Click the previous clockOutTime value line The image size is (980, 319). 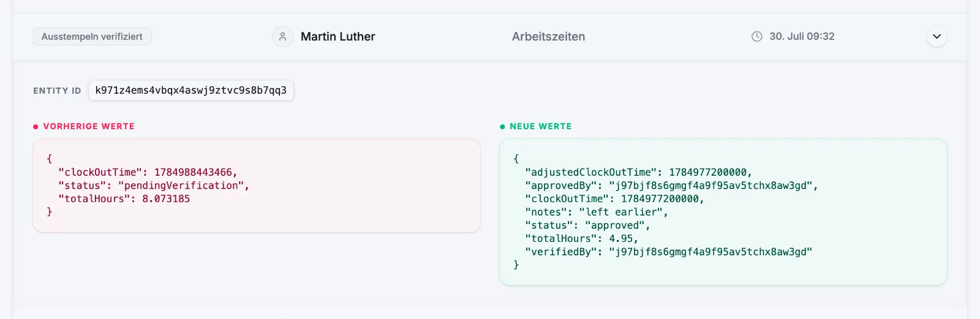coord(148,172)
